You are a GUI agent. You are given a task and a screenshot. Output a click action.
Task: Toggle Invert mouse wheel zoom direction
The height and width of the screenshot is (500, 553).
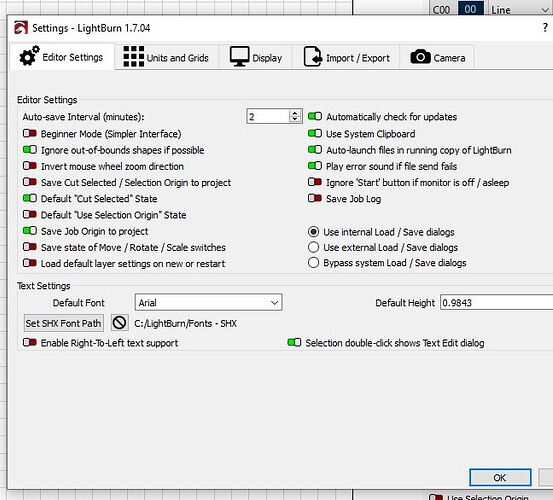click(x=30, y=166)
